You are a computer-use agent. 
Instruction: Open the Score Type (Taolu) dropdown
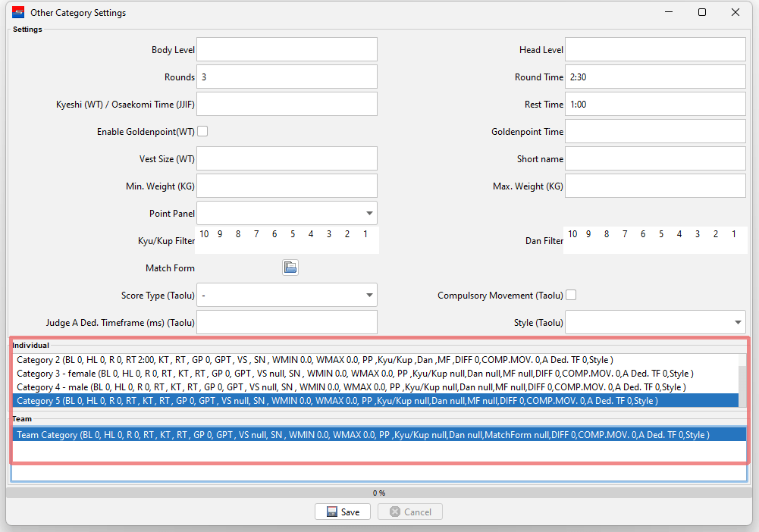[369, 295]
